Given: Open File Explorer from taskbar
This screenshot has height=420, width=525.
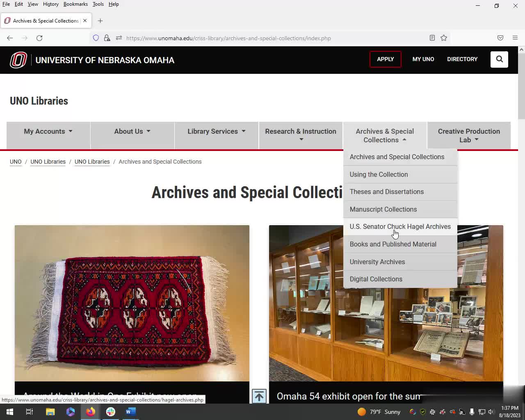Looking at the screenshot, I should [x=50, y=412].
